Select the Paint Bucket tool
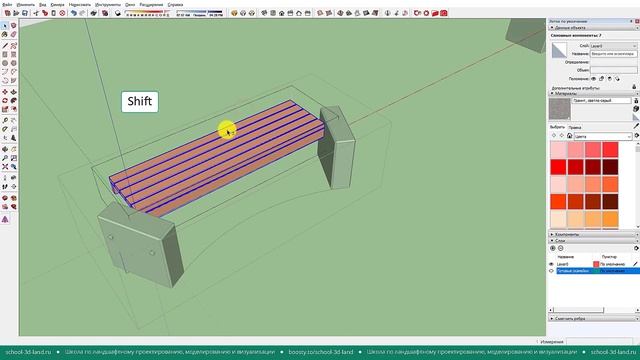This screenshot has height=360, width=640. click(x=5, y=34)
